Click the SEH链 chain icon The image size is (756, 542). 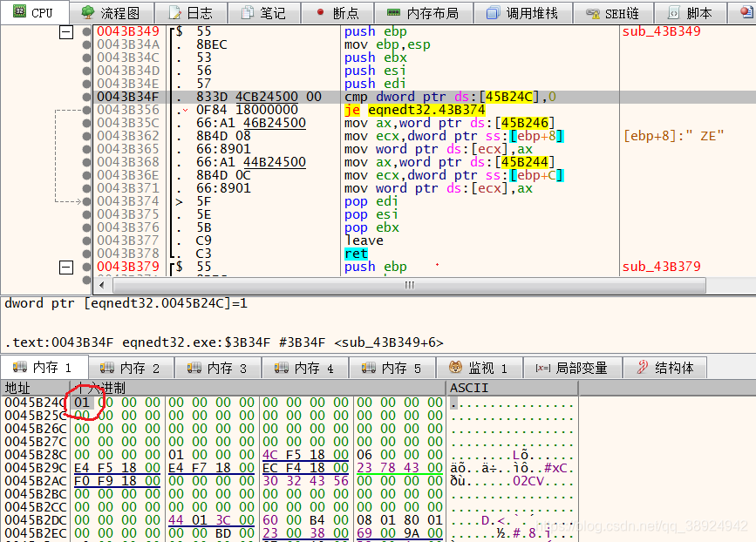(x=593, y=13)
